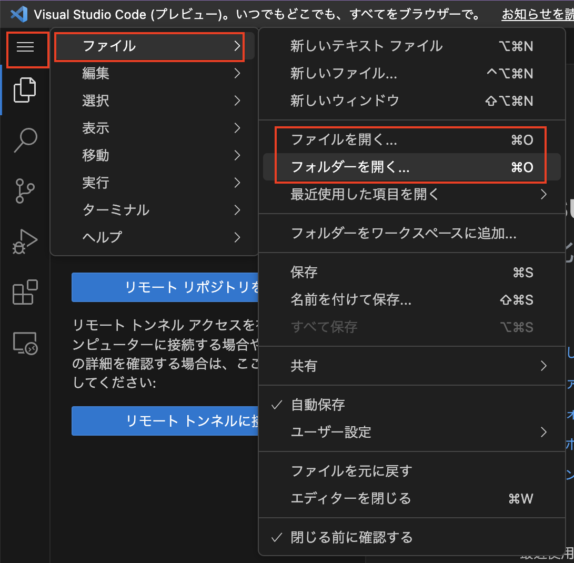Screen dimensions: 574x563
Task: Click the リモート リポジトリ blue button
Action: [165, 287]
